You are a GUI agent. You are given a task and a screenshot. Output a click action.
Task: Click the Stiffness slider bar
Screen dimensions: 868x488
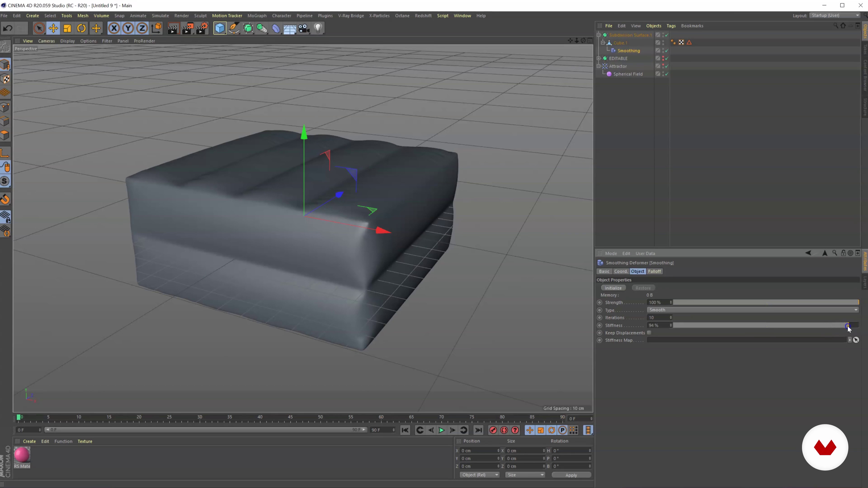click(x=766, y=325)
